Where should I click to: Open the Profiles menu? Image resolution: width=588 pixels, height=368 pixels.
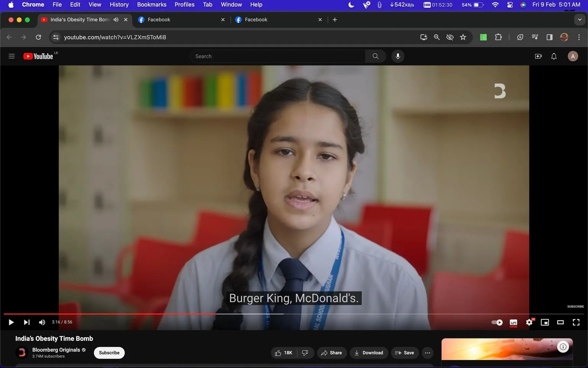click(185, 5)
